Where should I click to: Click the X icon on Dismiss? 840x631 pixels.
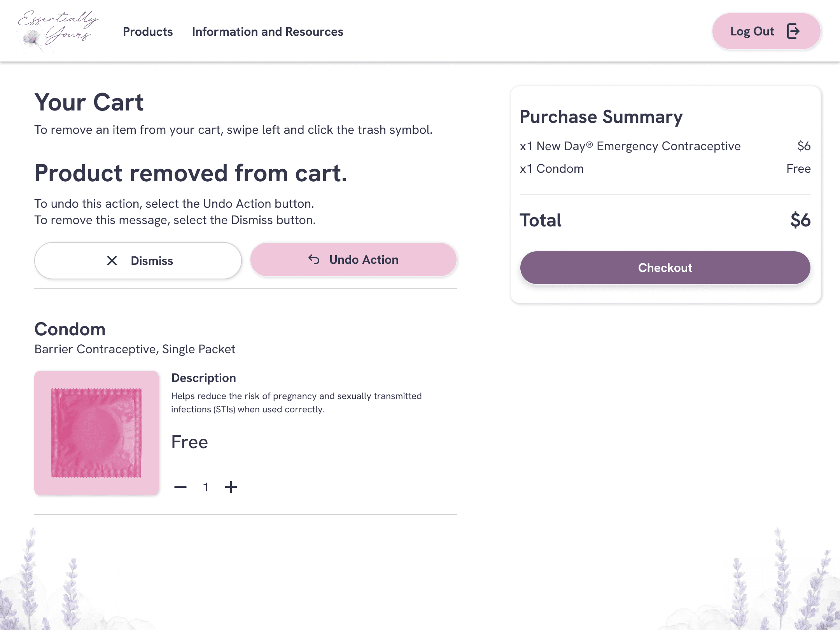[x=112, y=261]
